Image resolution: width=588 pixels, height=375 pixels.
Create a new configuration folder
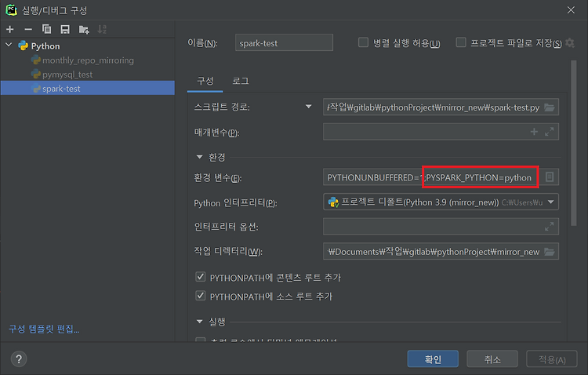[84, 29]
